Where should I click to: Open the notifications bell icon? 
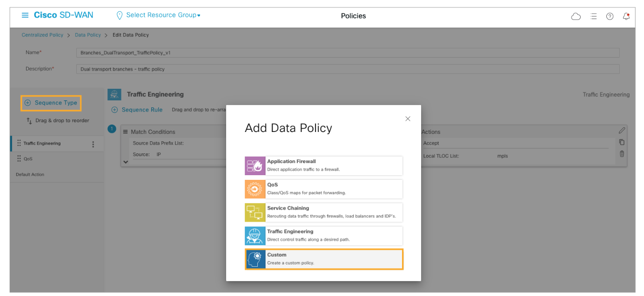tap(626, 16)
